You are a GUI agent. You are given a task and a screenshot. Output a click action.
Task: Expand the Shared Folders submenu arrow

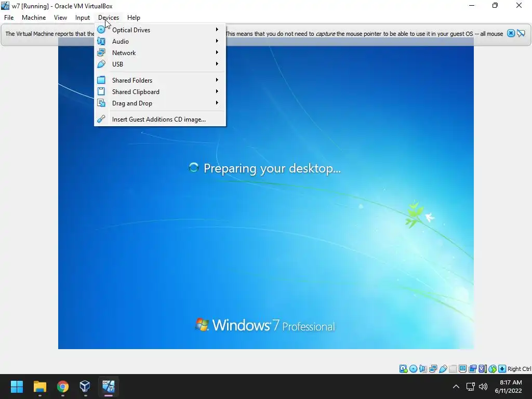coord(217,80)
